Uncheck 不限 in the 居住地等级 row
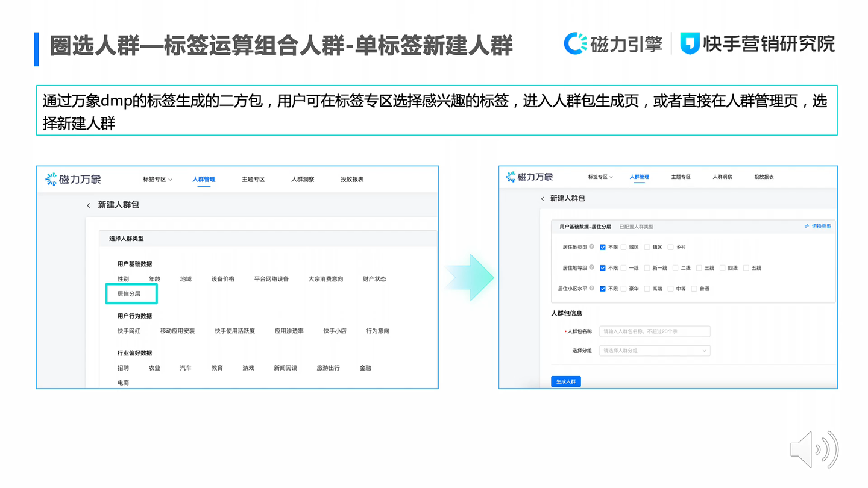868x488 pixels. click(x=603, y=267)
